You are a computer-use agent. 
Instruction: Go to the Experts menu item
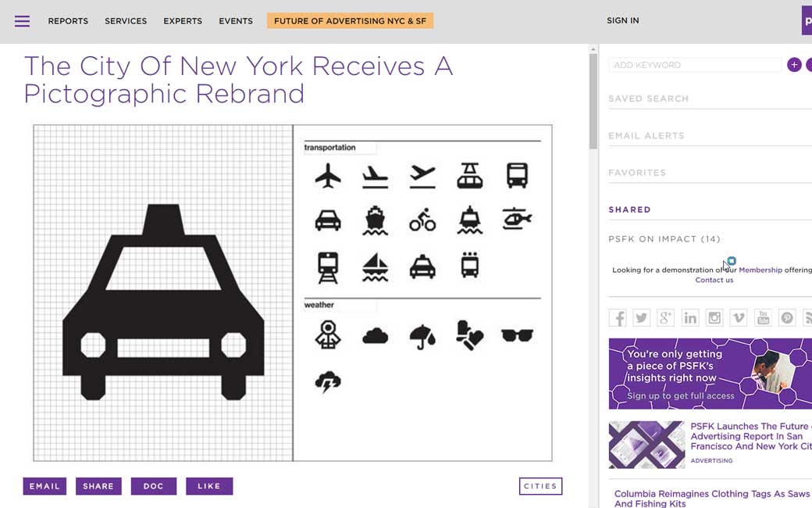pos(183,21)
